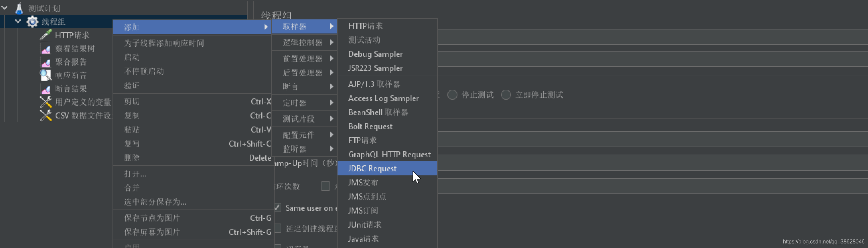Select 聚合报告 text in the tree
The width and height of the screenshot is (868, 248).
(x=71, y=62)
